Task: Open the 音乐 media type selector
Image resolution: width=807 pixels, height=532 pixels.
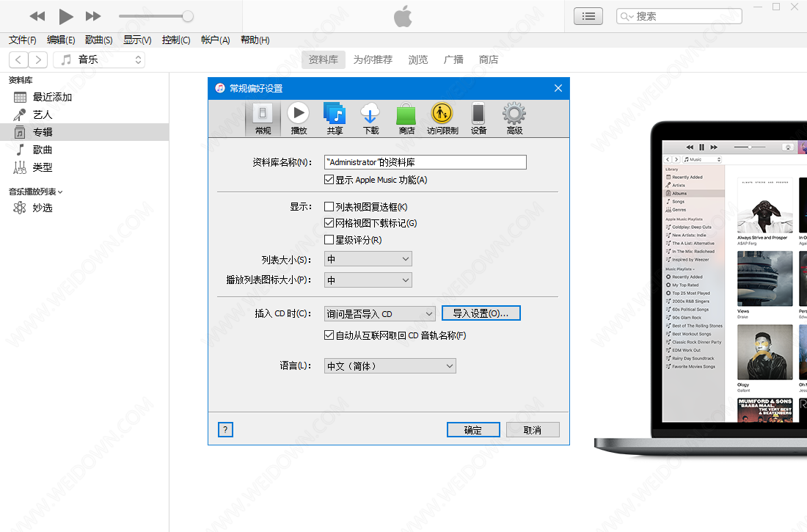Action: click(x=99, y=59)
